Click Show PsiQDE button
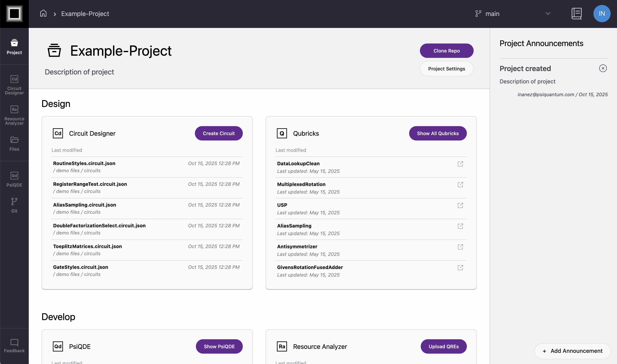The image size is (617, 364). [x=219, y=346]
